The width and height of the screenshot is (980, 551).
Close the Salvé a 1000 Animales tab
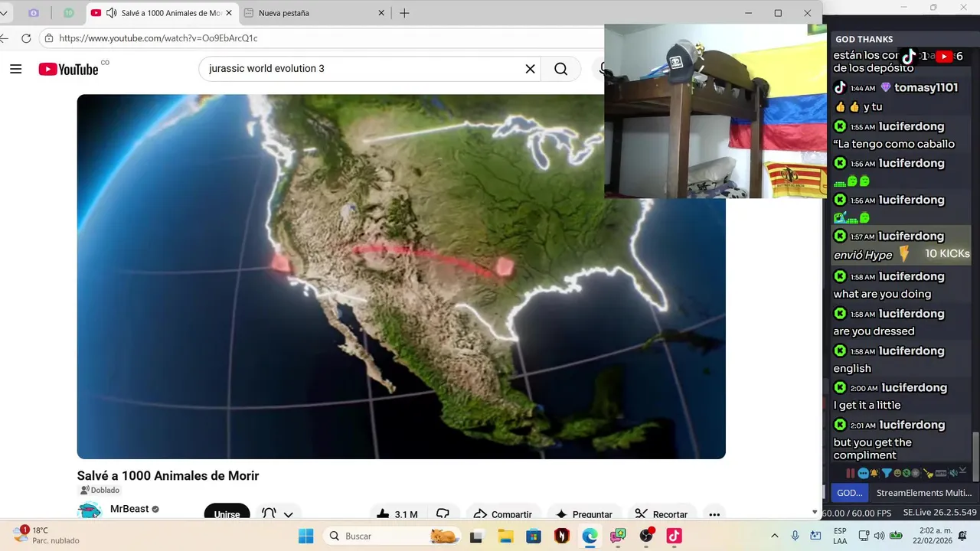pos(228,13)
